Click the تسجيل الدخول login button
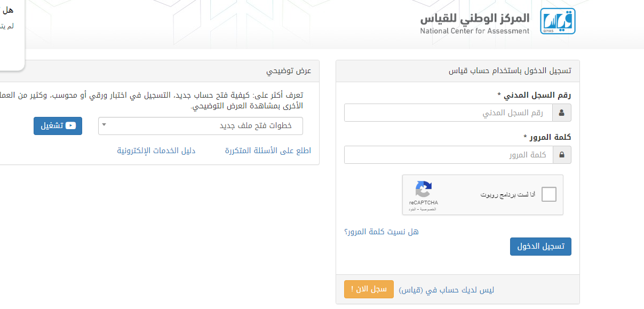 (x=540, y=247)
